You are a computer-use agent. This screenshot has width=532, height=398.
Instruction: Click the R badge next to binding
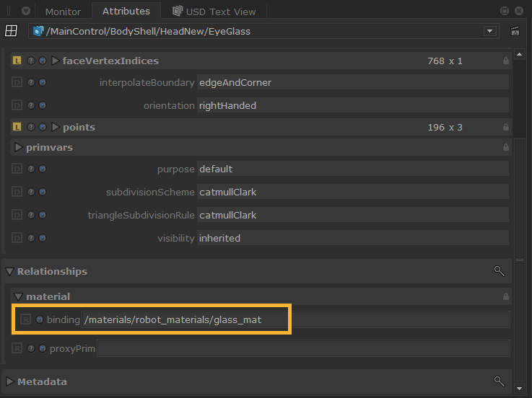(x=26, y=319)
